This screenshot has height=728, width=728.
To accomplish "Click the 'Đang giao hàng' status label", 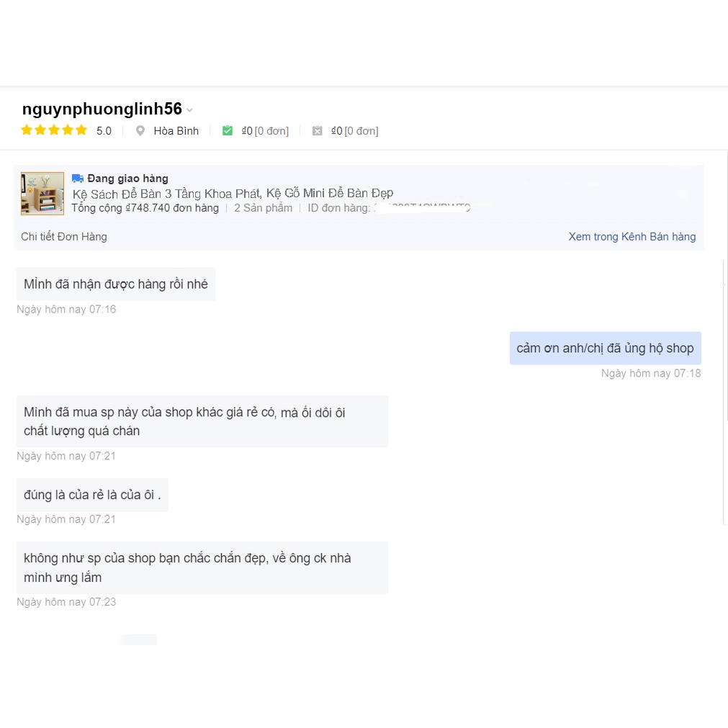I will (x=127, y=179).
